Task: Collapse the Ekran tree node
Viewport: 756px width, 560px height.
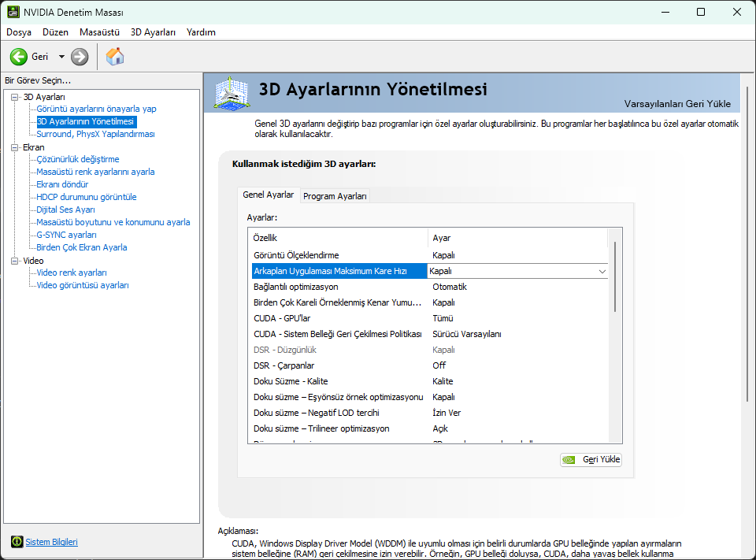Action: tap(14, 147)
